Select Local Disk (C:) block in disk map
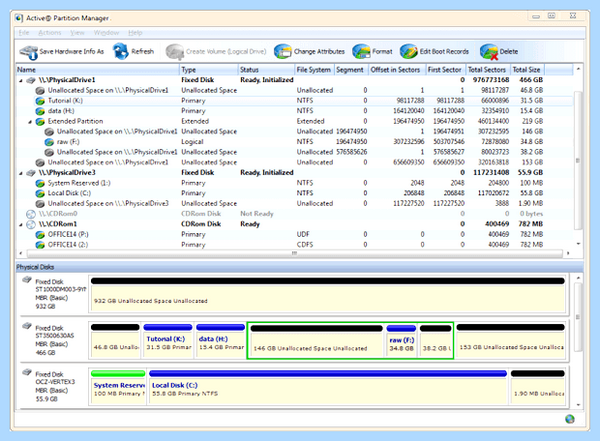This screenshot has height=441, width=600. [328, 387]
